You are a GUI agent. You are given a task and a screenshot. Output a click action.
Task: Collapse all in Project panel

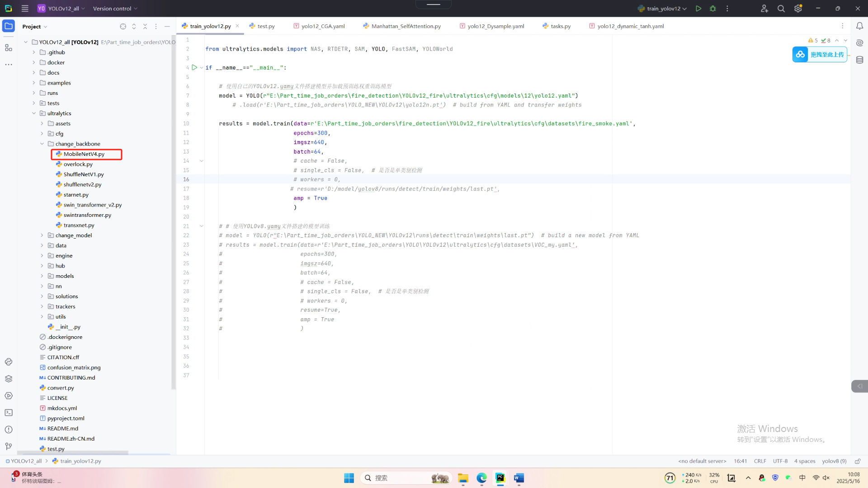[145, 27]
